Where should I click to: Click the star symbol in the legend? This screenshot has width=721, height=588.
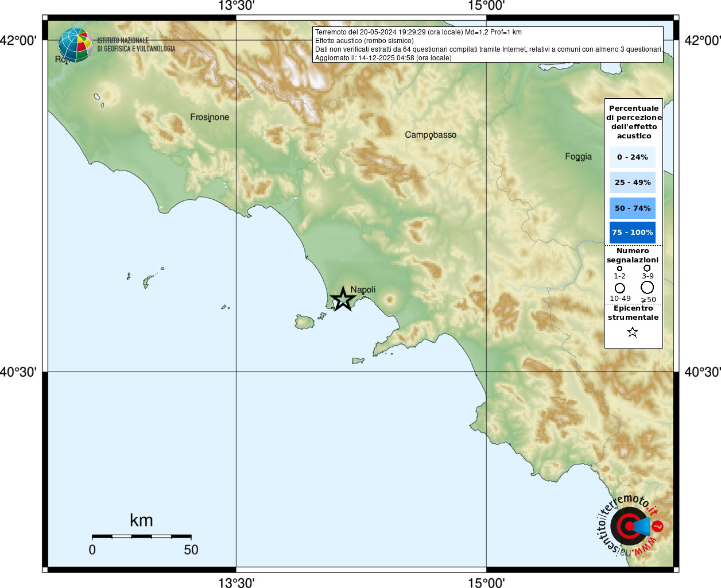pos(633,332)
